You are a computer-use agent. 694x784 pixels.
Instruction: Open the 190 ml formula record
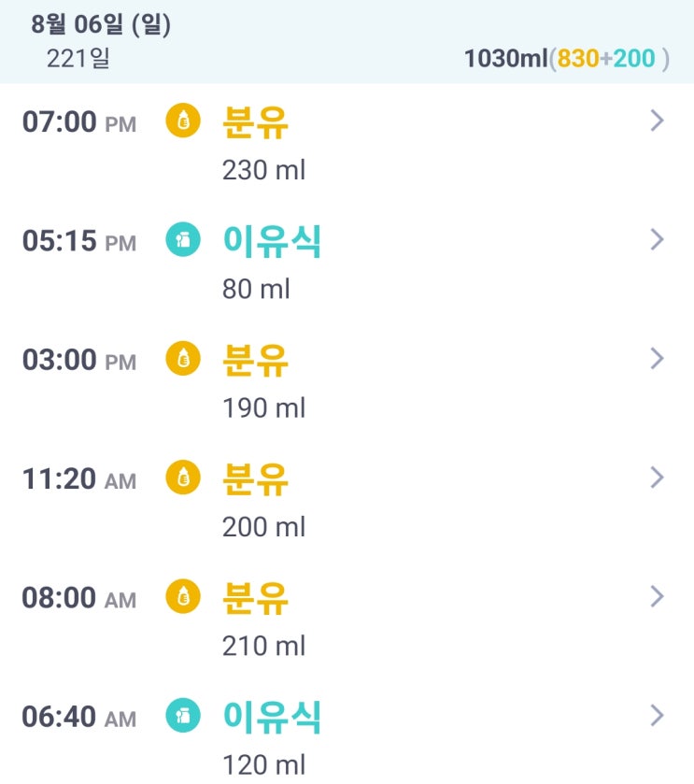click(263, 408)
